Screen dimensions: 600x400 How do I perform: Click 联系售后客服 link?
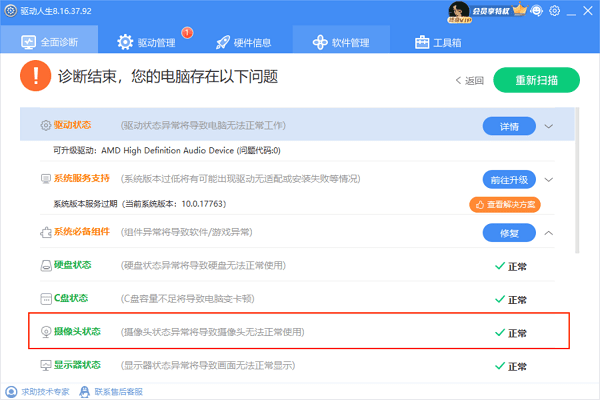[x=119, y=392]
